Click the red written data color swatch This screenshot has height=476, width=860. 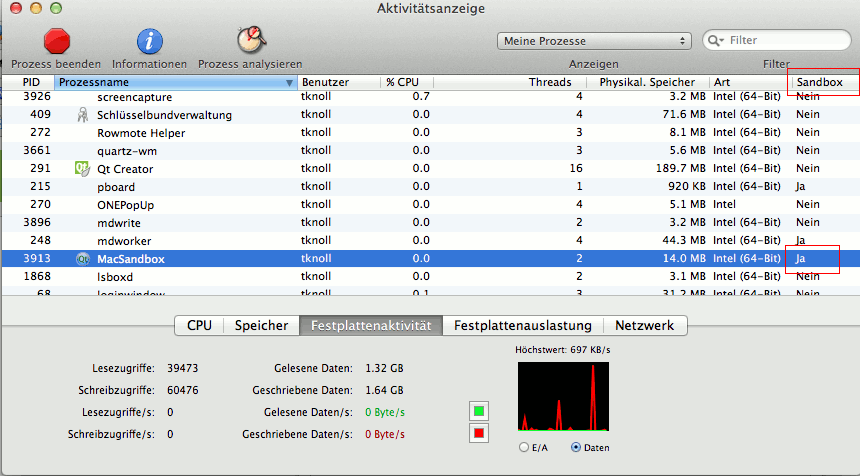(x=479, y=434)
